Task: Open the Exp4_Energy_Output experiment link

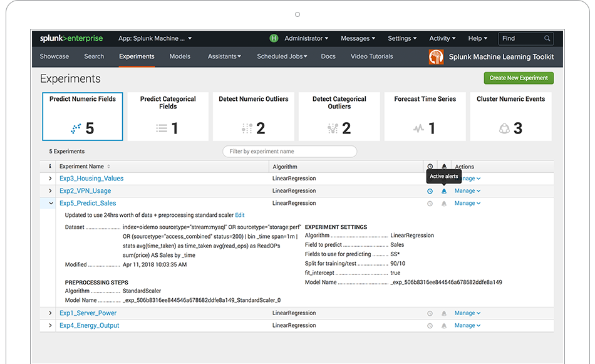Action: [x=89, y=325]
